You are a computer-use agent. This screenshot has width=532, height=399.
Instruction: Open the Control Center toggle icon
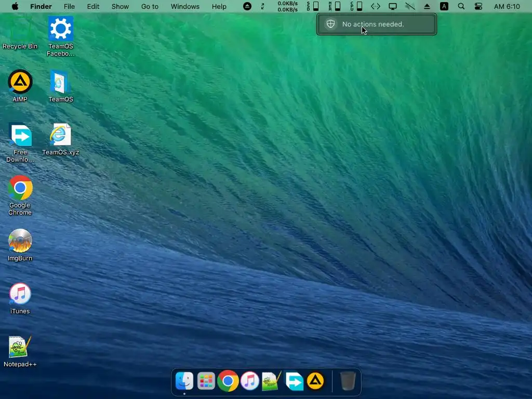478,6
